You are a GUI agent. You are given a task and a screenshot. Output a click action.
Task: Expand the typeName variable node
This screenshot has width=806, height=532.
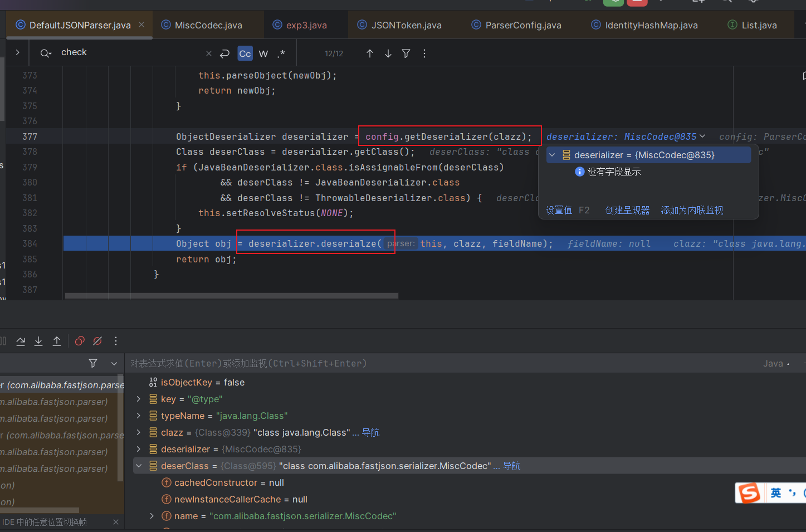coord(139,416)
